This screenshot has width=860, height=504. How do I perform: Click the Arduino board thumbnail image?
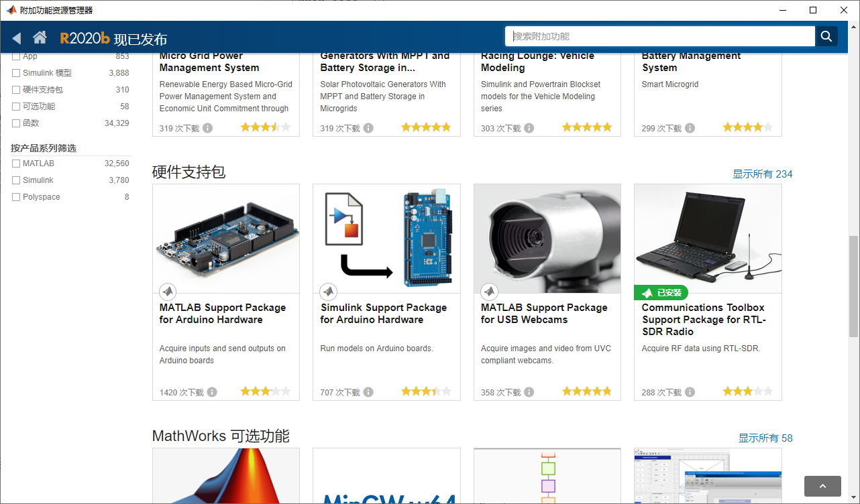(226, 238)
